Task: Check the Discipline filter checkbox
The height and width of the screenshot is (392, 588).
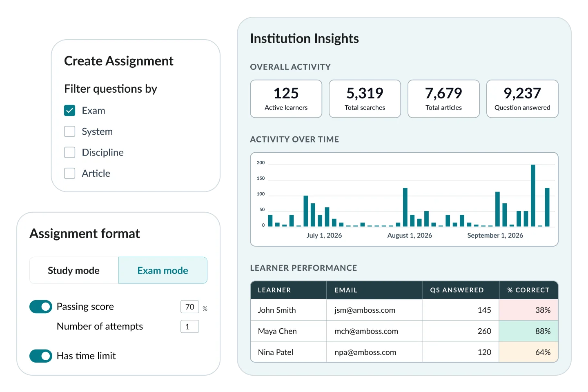Action: pos(69,152)
